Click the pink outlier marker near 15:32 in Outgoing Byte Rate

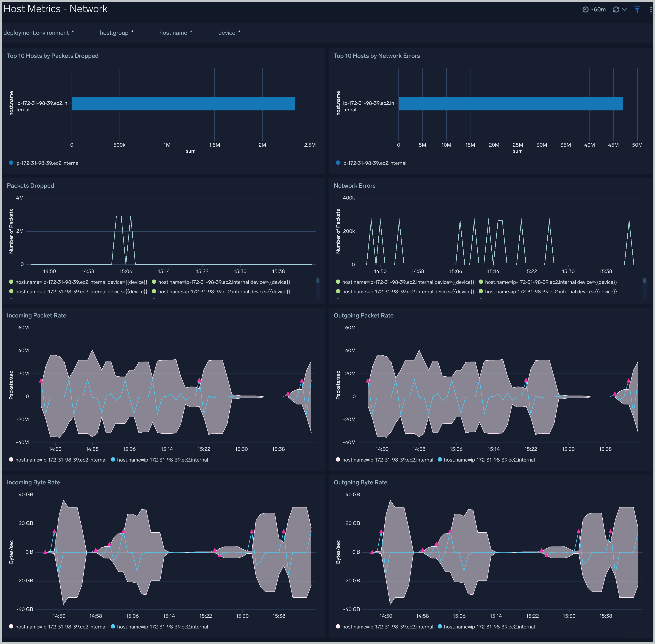pos(579,531)
